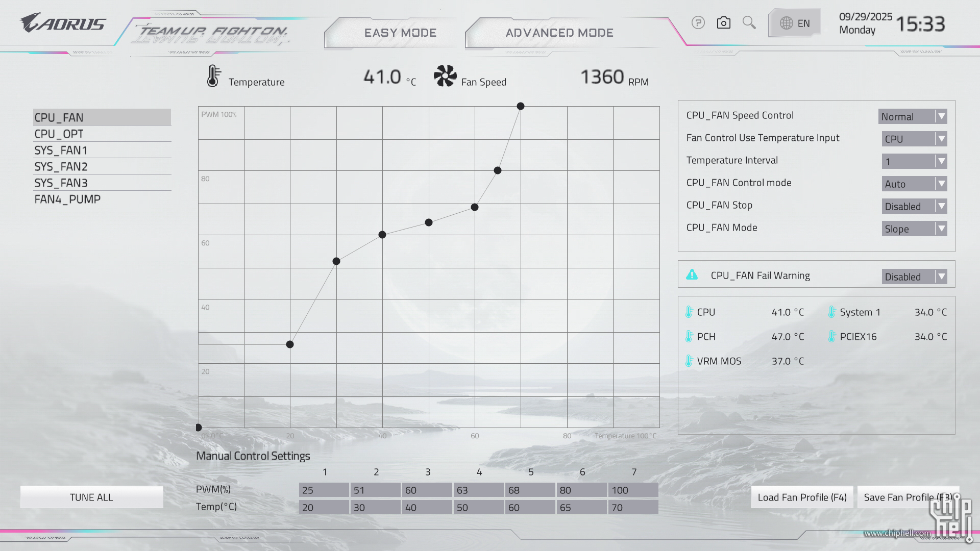This screenshot has width=980, height=551.
Task: Click the CPU_FAN Fail Warning triangle icon
Action: (692, 275)
